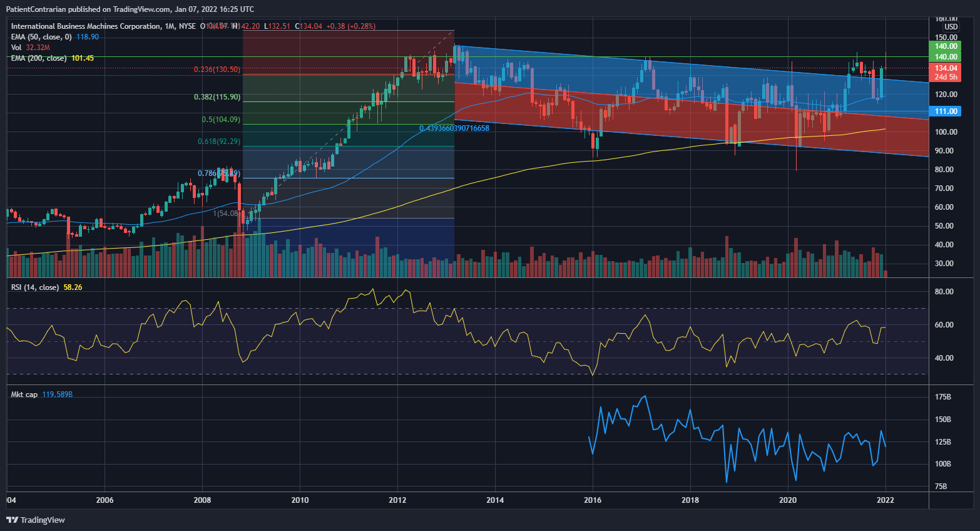Open the USD currency selector on the price axis
The image size is (980, 531).
[x=951, y=27]
